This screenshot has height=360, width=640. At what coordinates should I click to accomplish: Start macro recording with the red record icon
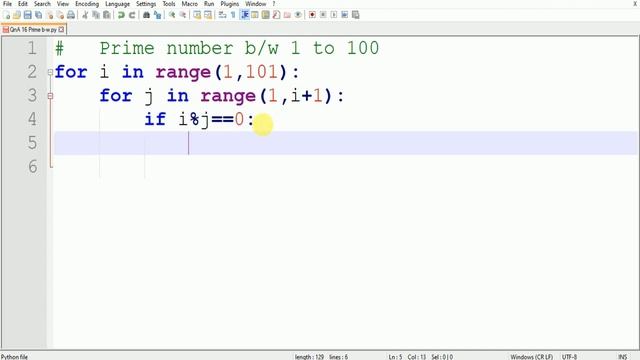312,15
